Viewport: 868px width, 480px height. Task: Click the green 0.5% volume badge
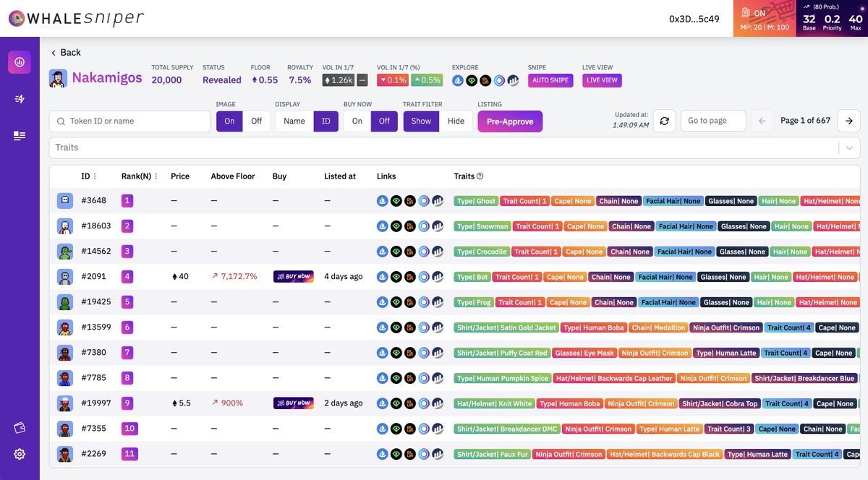[427, 80]
